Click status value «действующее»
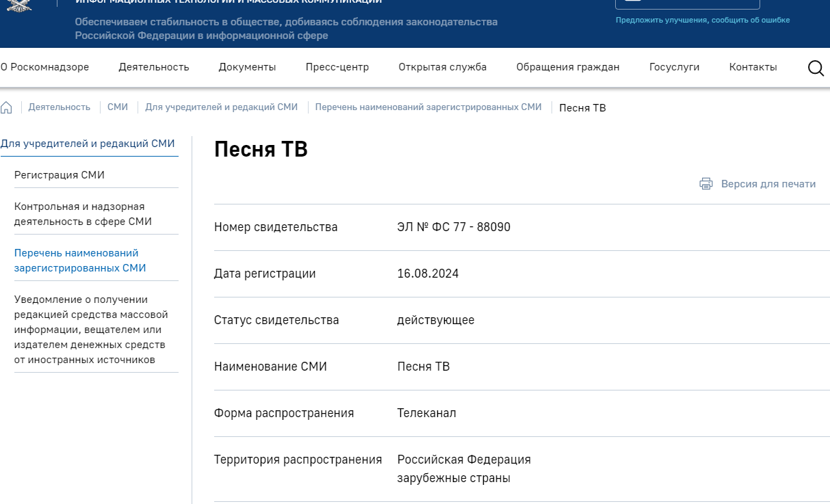The height and width of the screenshot is (504, 830). [436, 320]
